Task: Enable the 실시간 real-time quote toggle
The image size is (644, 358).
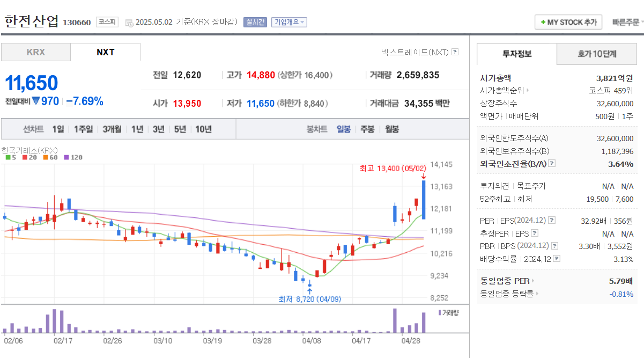Action: (x=254, y=21)
